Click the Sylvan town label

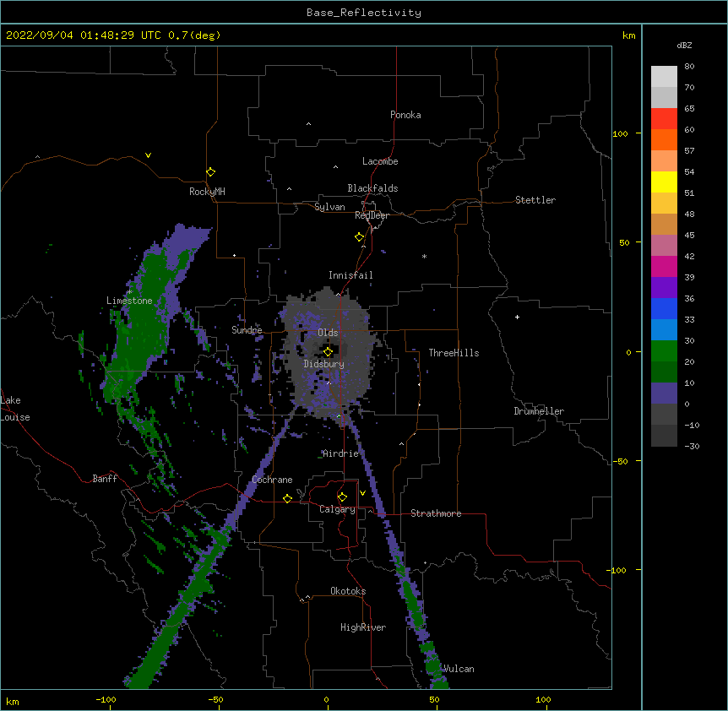(329, 207)
